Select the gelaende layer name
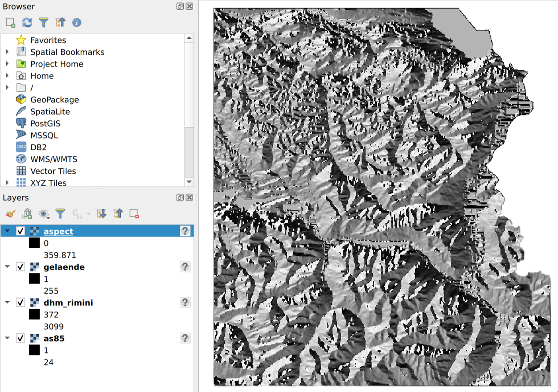 tap(64, 267)
